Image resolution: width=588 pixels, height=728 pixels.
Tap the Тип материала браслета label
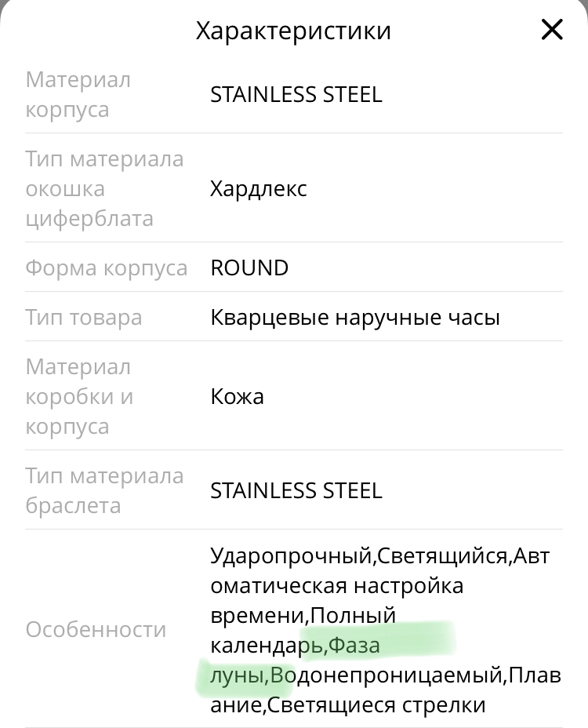pos(104,490)
